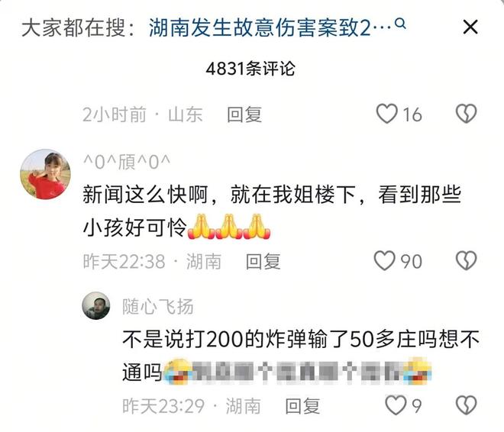Screen dimensions: 504x432
Task: Dislike the 90-likes comment via broken heart
Action: (466, 260)
